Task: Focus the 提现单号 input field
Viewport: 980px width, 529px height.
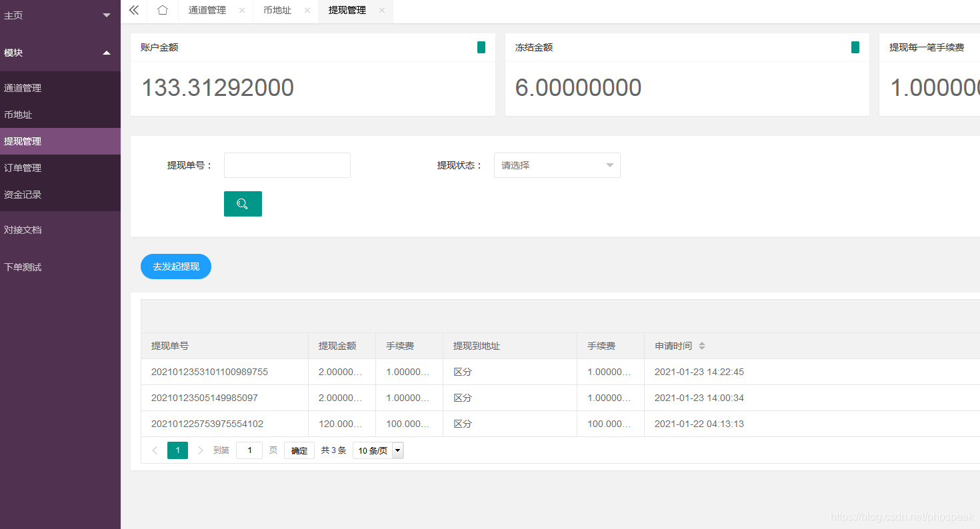Action: pos(287,165)
